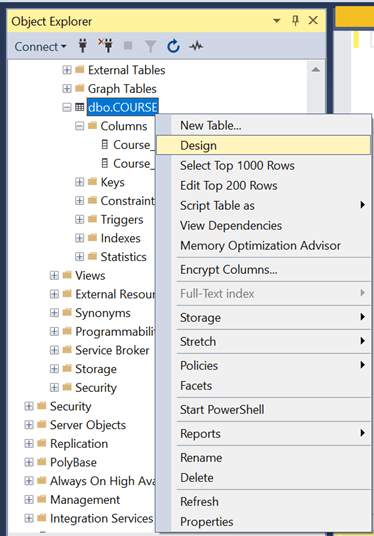Click the Keys folder icon
Image resolution: width=374 pixels, height=536 pixels.
click(x=92, y=182)
